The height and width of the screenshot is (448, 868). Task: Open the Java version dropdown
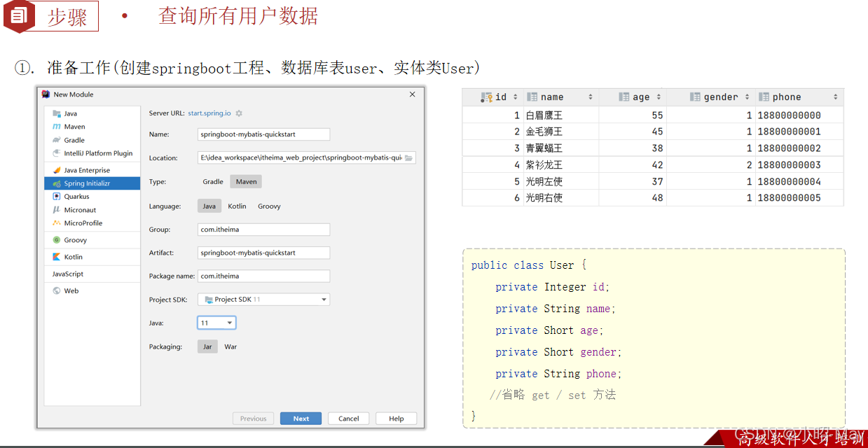pos(216,323)
